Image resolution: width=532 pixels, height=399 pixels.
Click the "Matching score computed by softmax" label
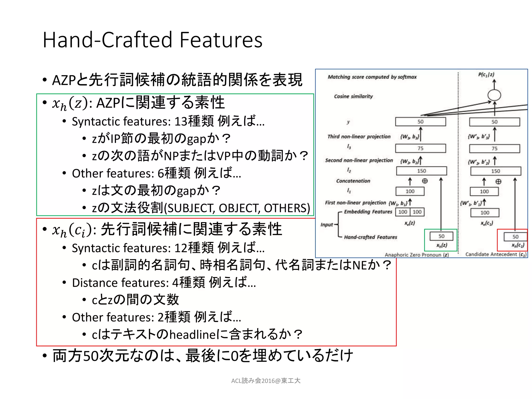pyautogui.click(x=372, y=77)
